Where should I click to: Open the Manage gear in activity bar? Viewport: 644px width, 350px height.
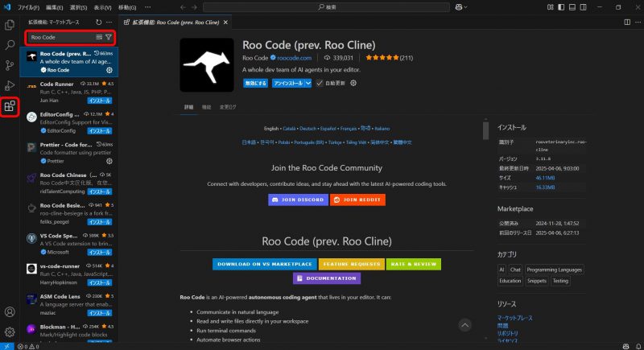pos(10,331)
